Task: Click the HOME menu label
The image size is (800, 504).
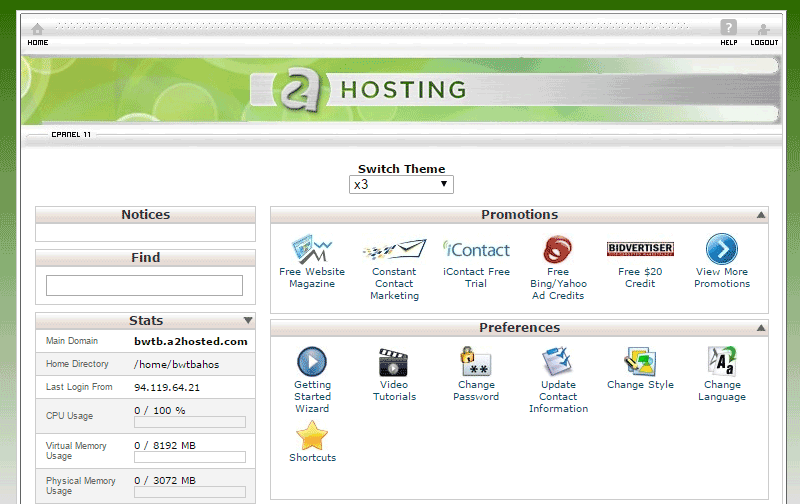Action: pyautogui.click(x=38, y=43)
